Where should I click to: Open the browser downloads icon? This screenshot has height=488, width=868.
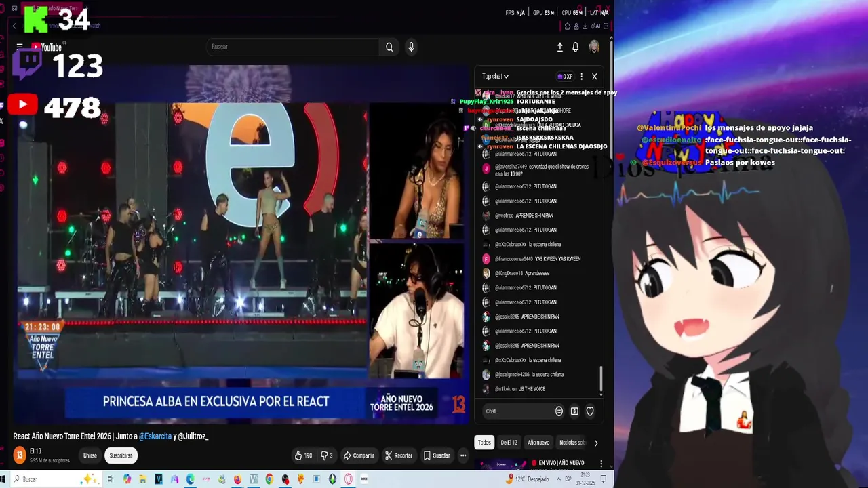[x=584, y=26]
